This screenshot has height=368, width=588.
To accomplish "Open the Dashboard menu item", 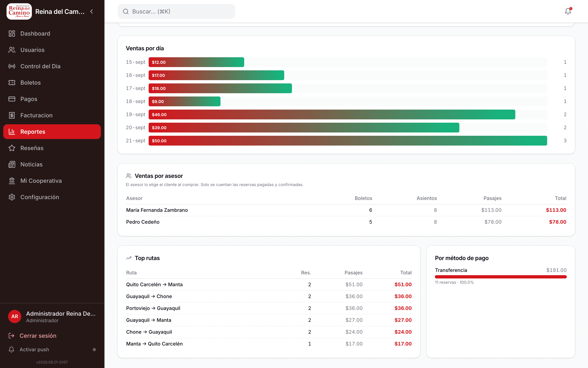I will 52,34.
